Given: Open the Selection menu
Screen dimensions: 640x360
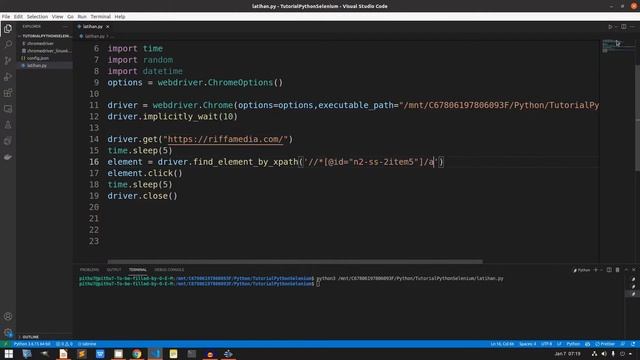Looking at the screenshot, I should pos(37,17).
